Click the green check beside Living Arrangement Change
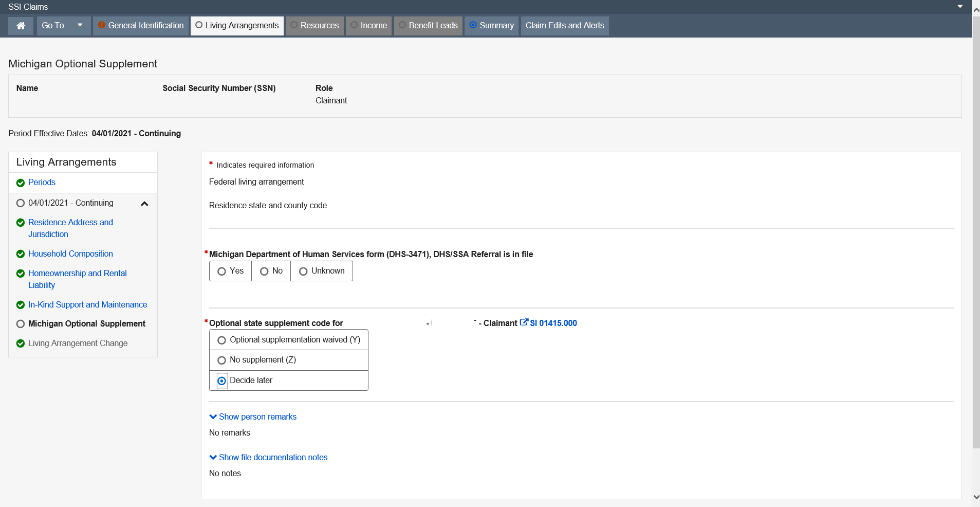 pyautogui.click(x=21, y=343)
